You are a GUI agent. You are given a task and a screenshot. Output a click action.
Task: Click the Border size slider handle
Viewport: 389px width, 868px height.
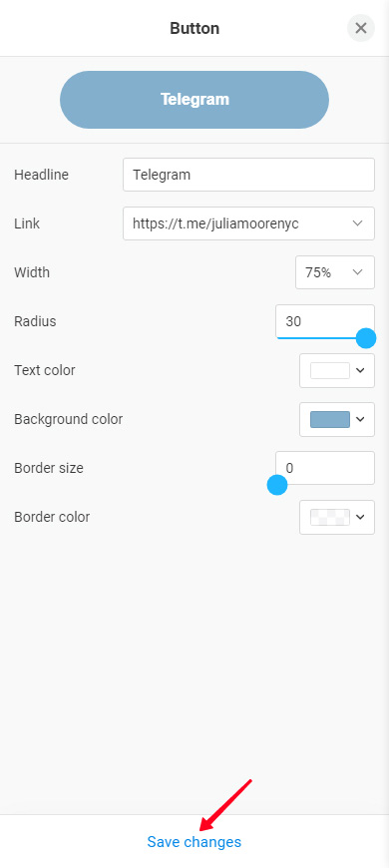click(x=277, y=485)
